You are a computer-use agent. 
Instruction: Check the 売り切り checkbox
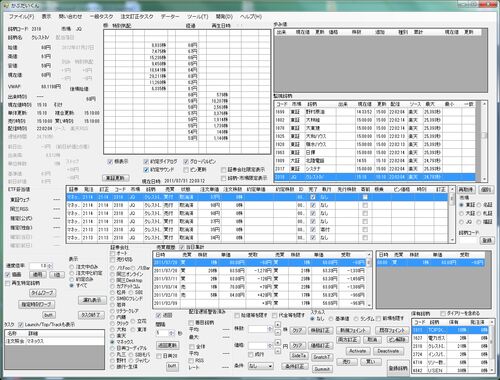[x=113, y=260]
